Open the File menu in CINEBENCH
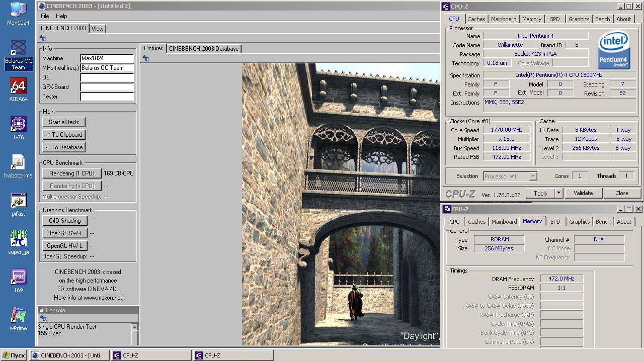Image resolution: width=644 pixels, height=362 pixels. tap(45, 16)
